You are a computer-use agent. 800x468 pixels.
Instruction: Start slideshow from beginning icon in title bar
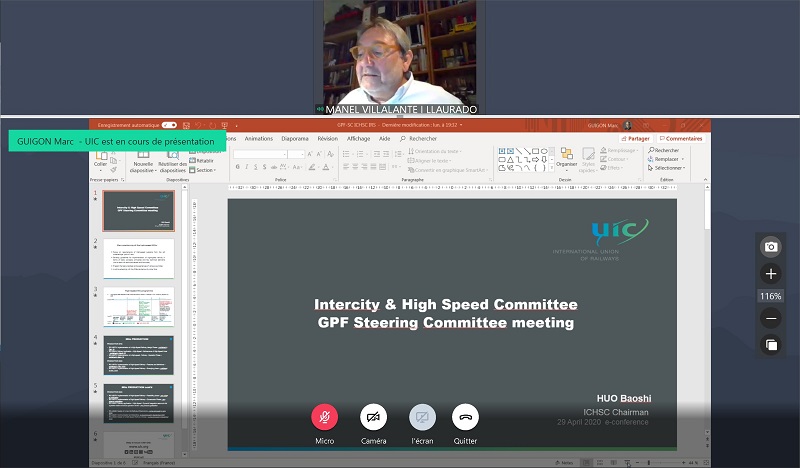click(x=224, y=125)
